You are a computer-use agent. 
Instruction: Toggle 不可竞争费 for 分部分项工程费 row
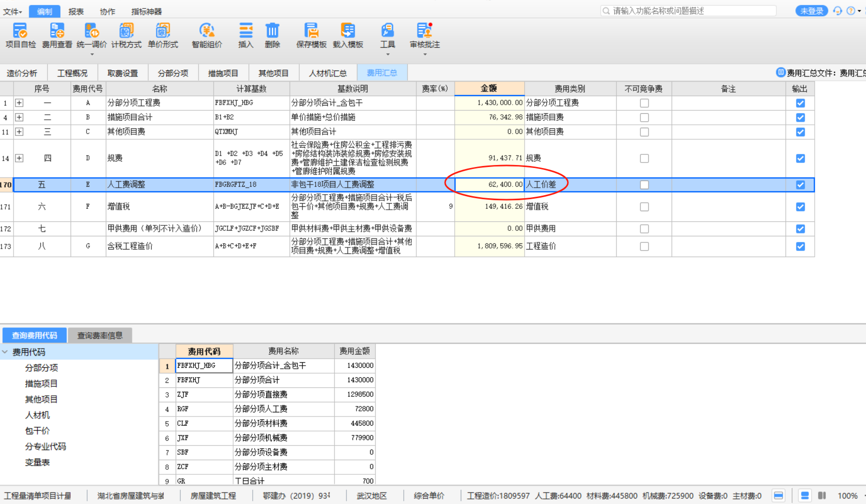[644, 103]
